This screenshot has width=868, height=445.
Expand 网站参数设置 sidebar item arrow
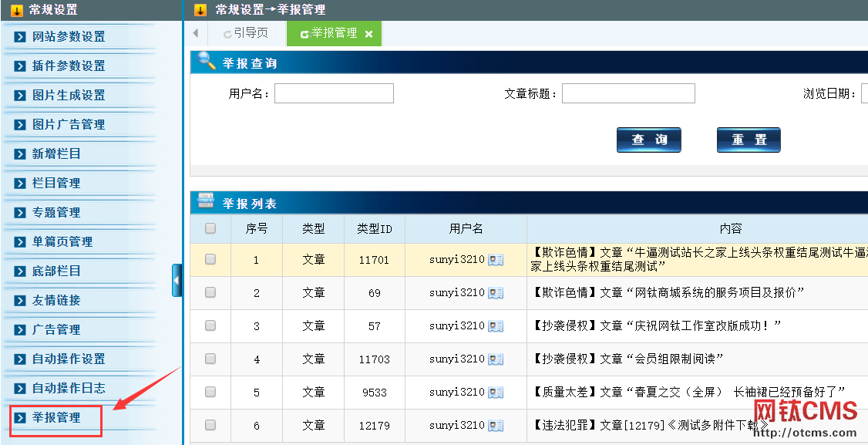click(20, 37)
